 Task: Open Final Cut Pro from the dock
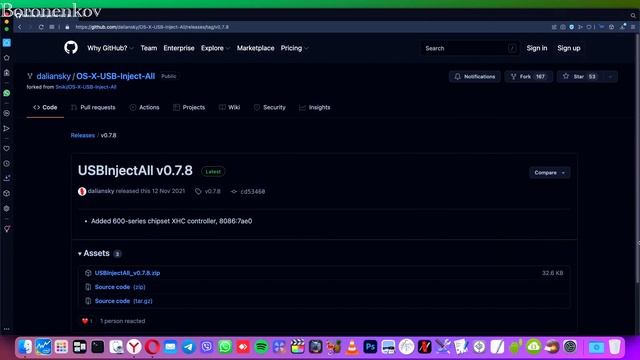point(298,347)
